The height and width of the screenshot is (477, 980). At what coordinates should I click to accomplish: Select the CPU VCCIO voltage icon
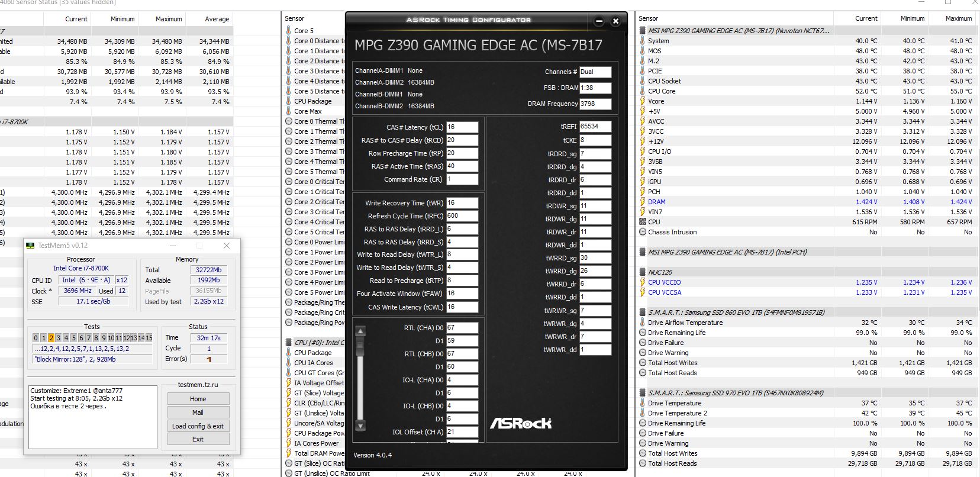[x=643, y=282]
